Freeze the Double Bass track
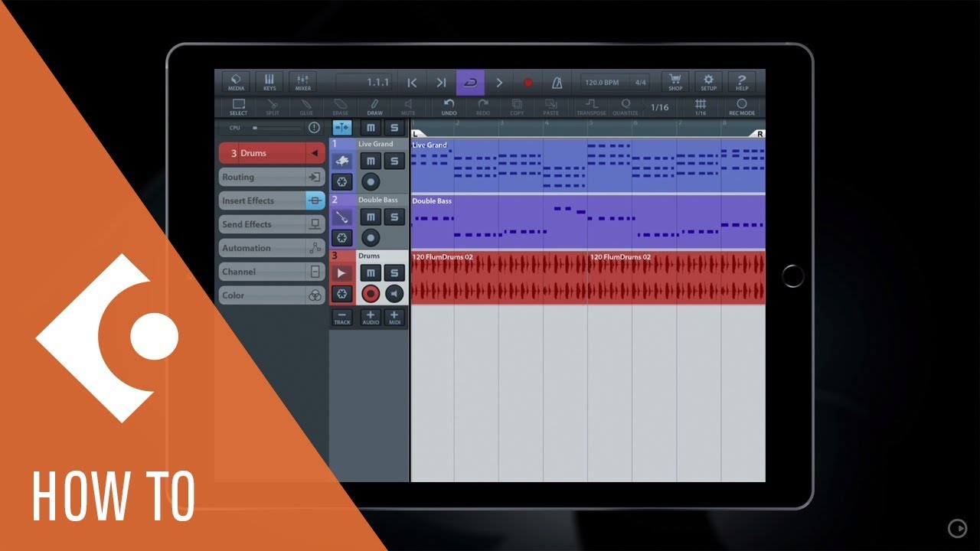This screenshot has width=980, height=551. (341, 238)
